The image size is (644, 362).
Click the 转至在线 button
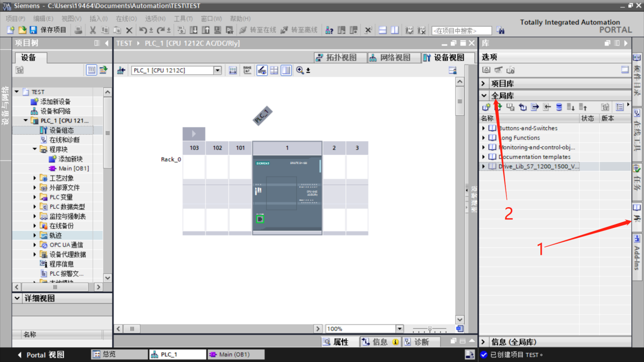click(258, 30)
